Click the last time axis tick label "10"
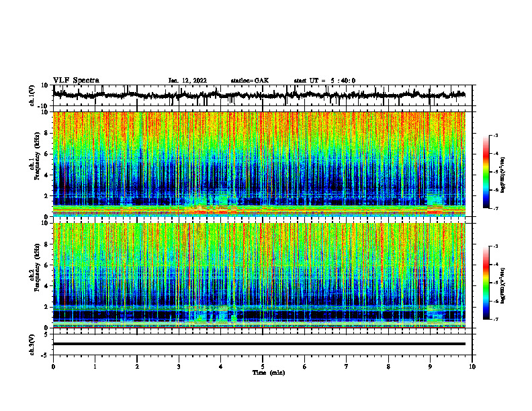This screenshot has width=532, height=411. tap(472, 367)
